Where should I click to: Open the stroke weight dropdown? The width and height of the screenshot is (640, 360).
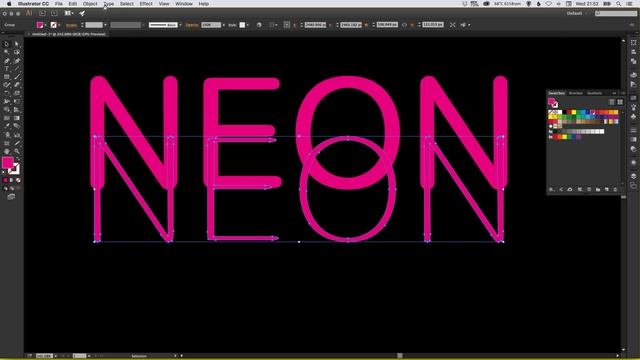click(105, 25)
